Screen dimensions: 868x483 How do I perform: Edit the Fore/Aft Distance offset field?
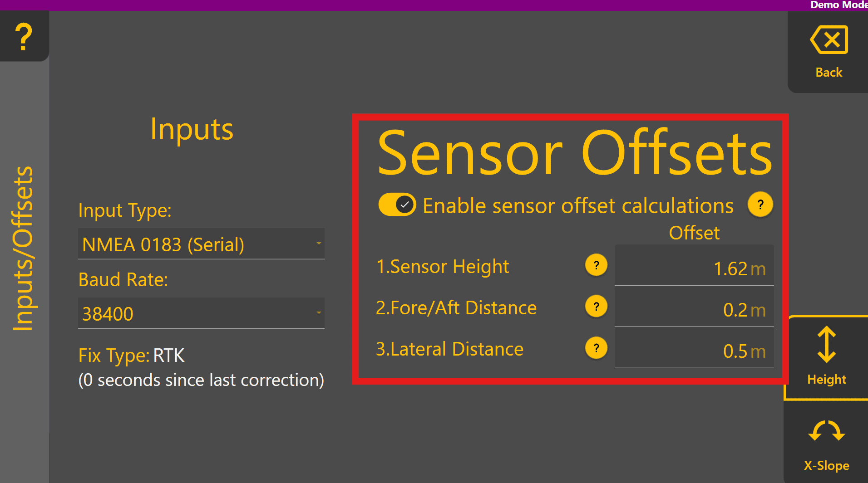point(694,310)
